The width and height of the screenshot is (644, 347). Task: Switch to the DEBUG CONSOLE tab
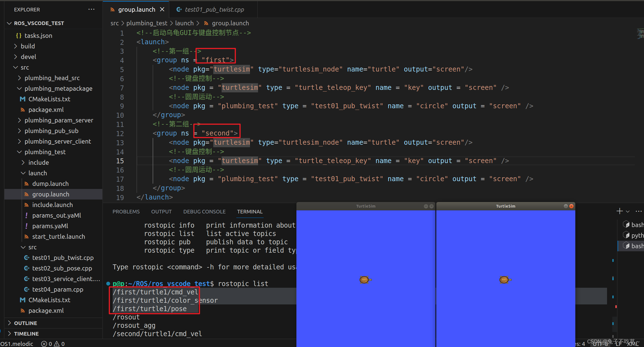coord(204,211)
